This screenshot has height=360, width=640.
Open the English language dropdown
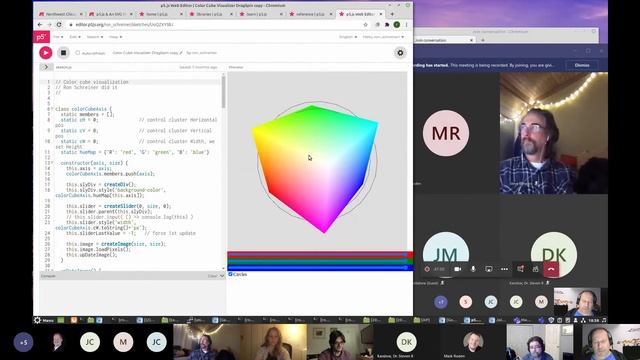(348, 37)
